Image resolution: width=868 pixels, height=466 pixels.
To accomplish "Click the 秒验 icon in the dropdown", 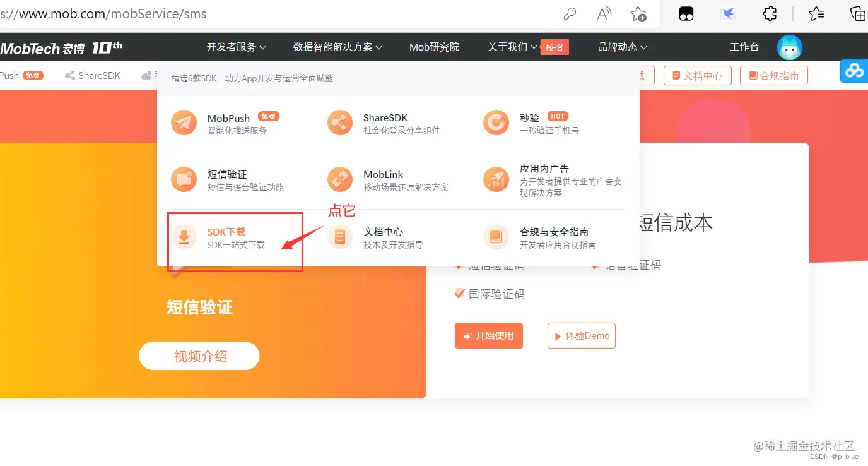I will click(496, 123).
